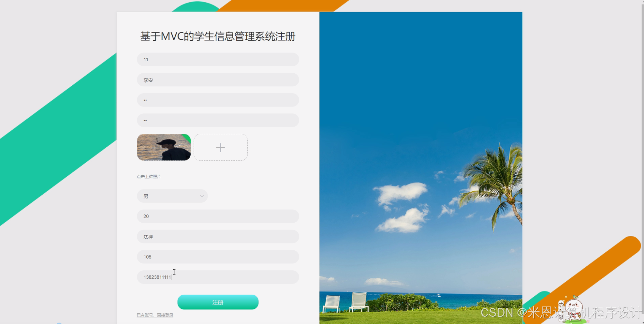The height and width of the screenshot is (324, 644).
Task: Click the 已有账号，直接登录 login link
Action: coord(155,315)
